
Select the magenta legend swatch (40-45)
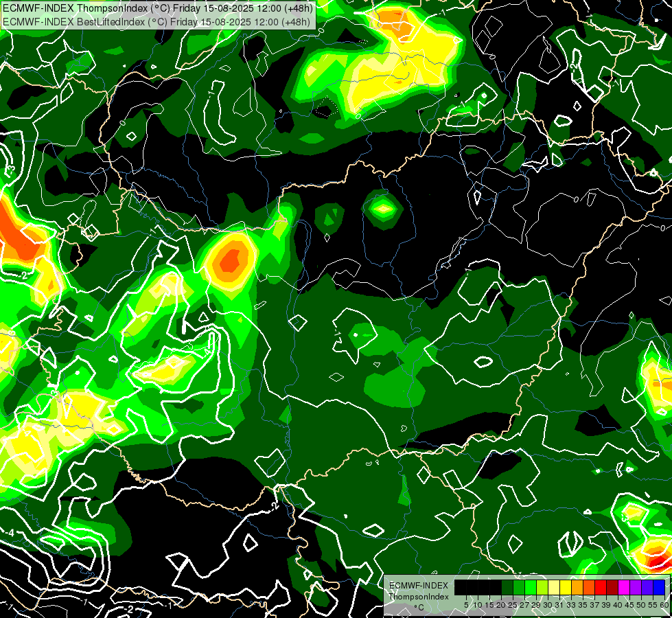[x=624, y=587]
